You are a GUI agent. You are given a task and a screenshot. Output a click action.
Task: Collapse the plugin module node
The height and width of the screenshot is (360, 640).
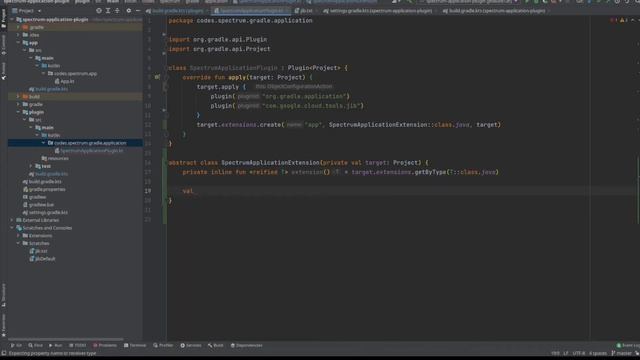18,112
